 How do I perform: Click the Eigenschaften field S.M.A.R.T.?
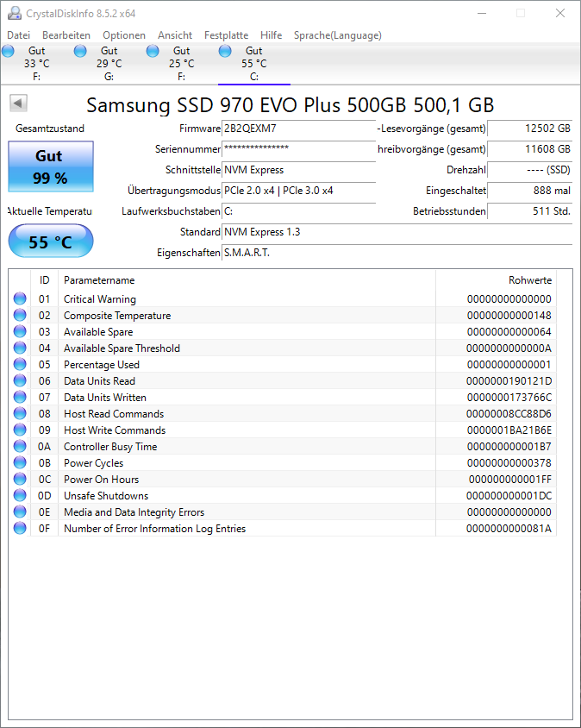click(x=397, y=253)
